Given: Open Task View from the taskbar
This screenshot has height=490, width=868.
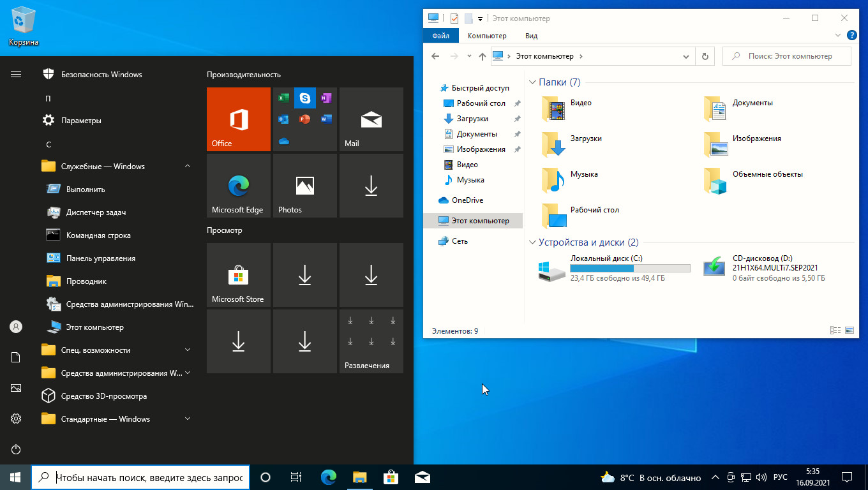Looking at the screenshot, I should [296, 477].
